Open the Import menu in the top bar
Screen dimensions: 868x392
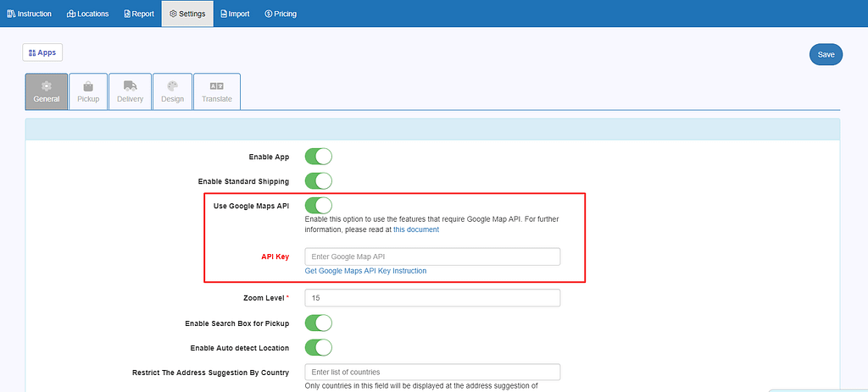pos(235,14)
